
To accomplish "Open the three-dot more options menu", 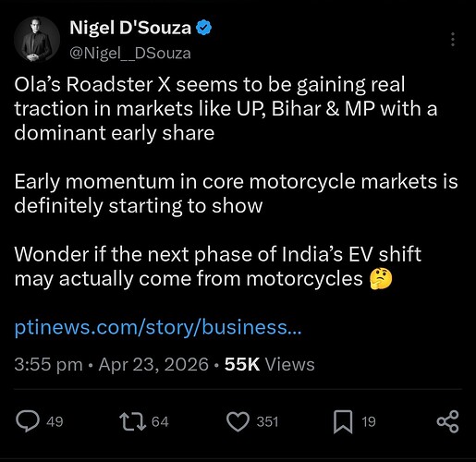I will (x=453, y=40).
